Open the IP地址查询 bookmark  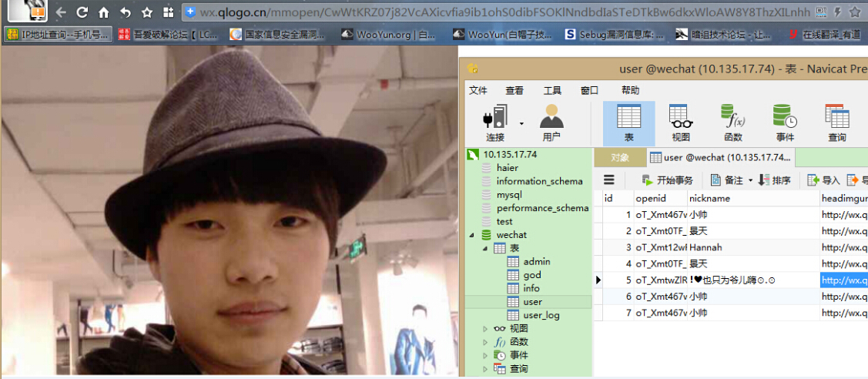point(58,35)
